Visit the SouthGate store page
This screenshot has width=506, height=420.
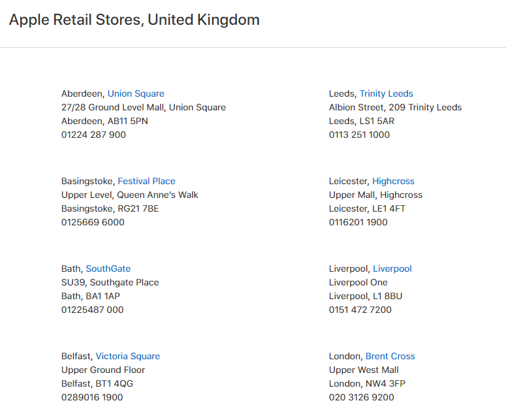click(108, 268)
